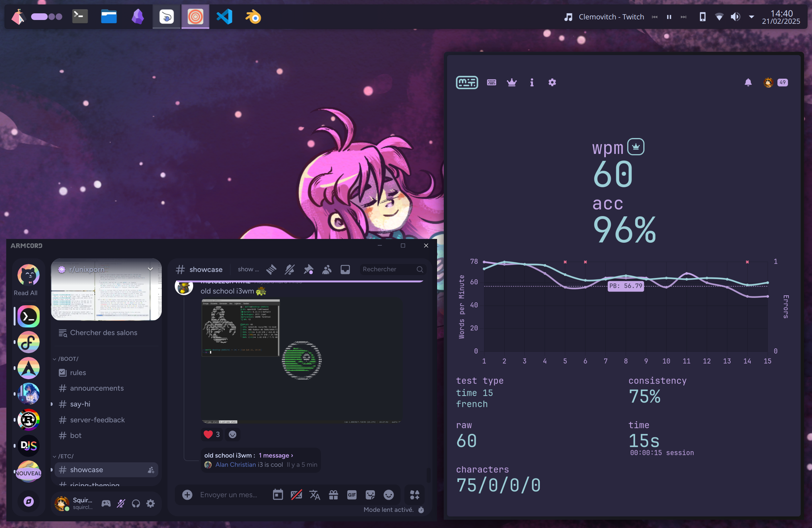This screenshot has height=528, width=812.
Task: Toggle channel notifications via the crossed bell
Action: click(290, 269)
